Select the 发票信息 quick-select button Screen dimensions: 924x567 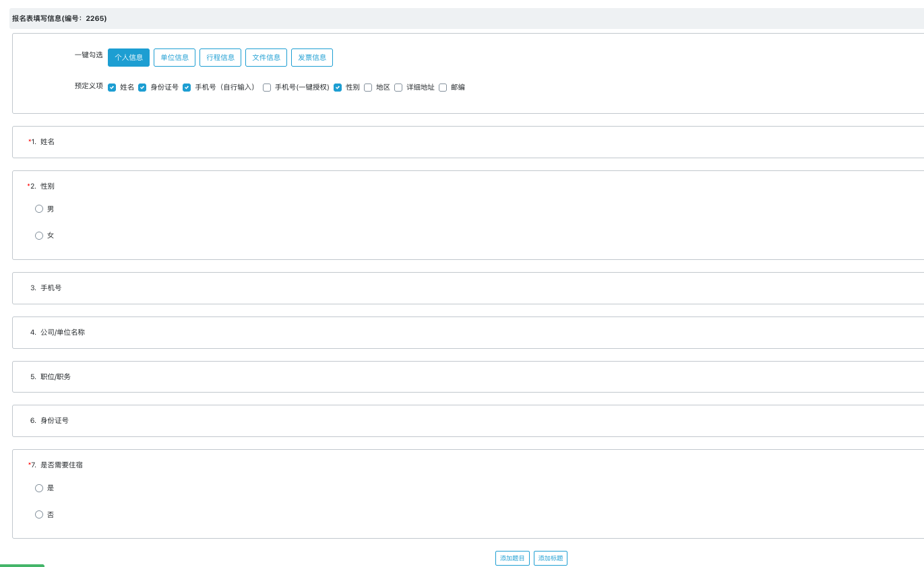click(312, 58)
